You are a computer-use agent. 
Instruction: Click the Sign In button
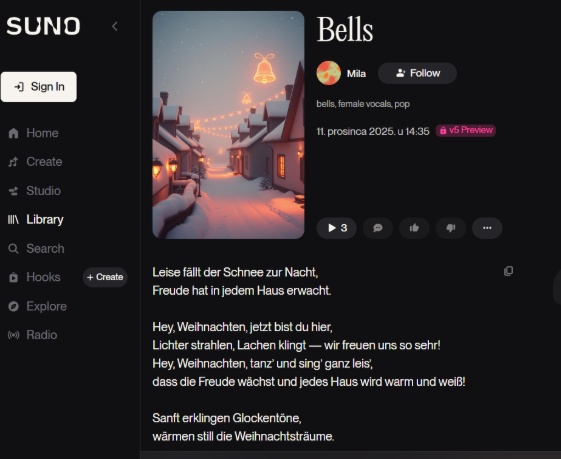click(39, 87)
